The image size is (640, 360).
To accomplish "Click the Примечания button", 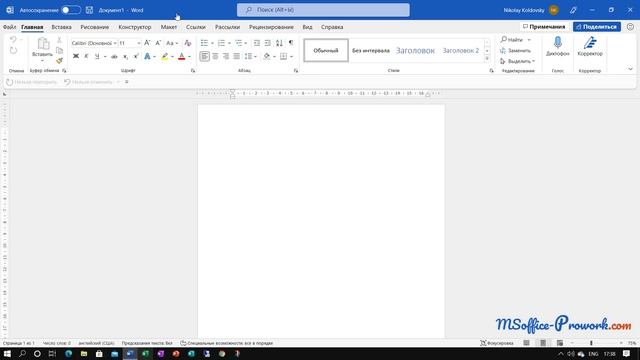I will pos(544,27).
